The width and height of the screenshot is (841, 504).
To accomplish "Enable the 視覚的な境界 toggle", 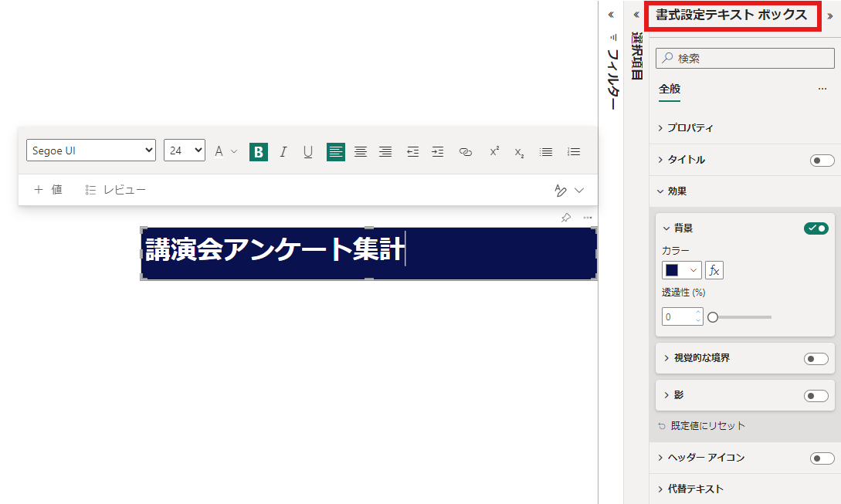I will pos(816,359).
